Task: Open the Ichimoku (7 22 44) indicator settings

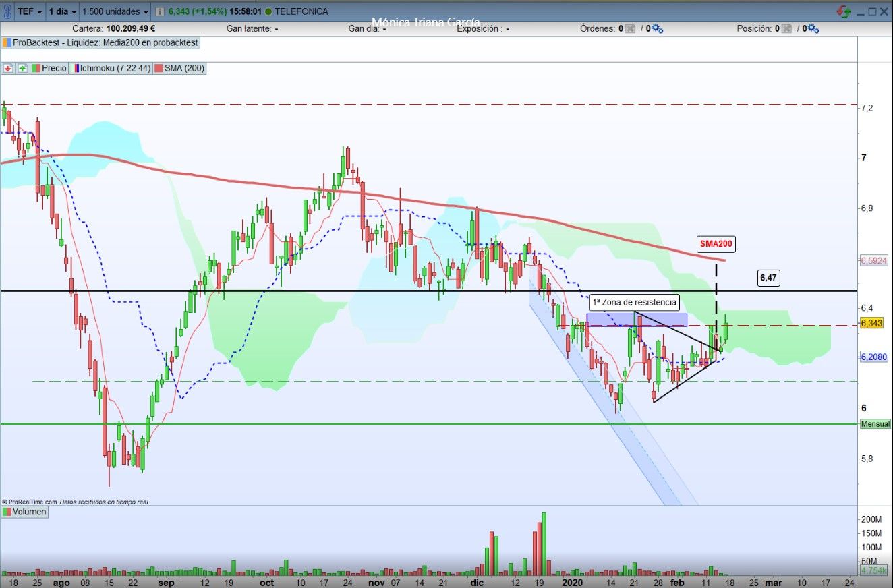Action: coord(111,68)
